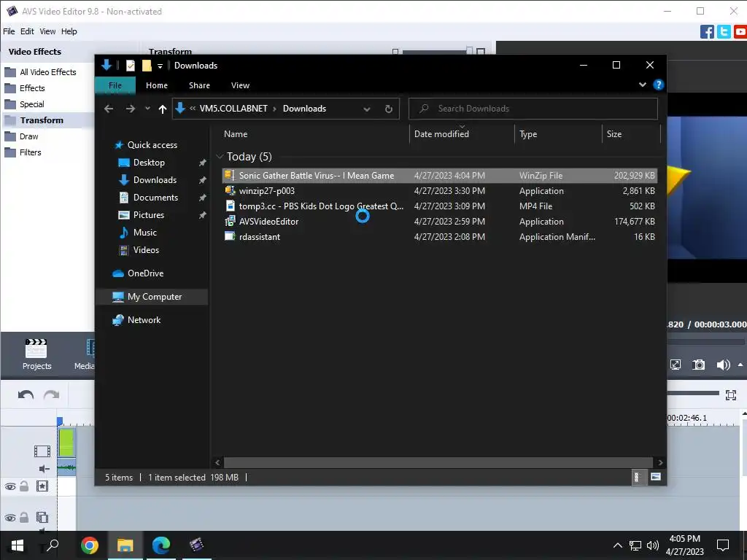Screen dimensions: 747x560
Task: Take a snapshot with the camera icon
Action: [x=698, y=365]
